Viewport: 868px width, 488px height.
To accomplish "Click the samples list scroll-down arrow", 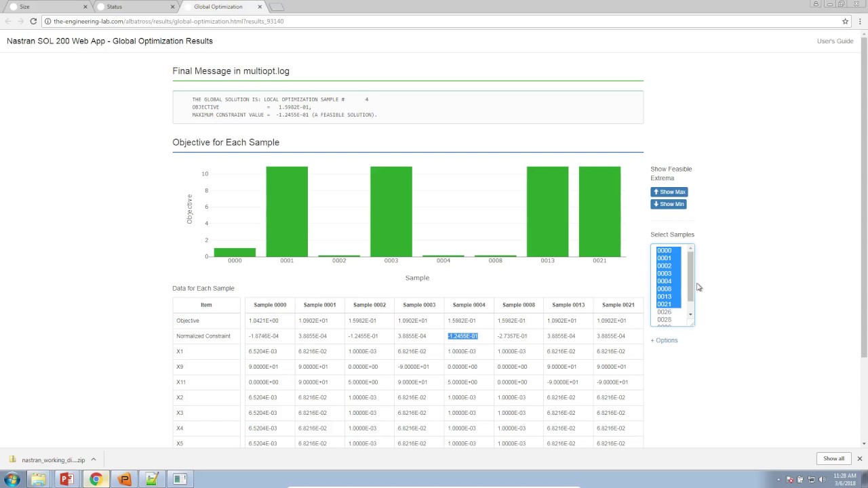I will point(691,314).
